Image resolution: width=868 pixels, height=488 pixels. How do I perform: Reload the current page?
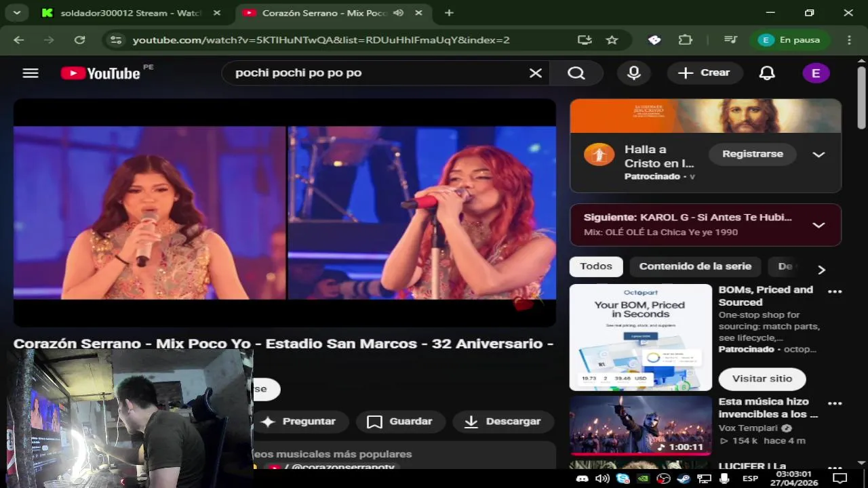click(x=79, y=40)
